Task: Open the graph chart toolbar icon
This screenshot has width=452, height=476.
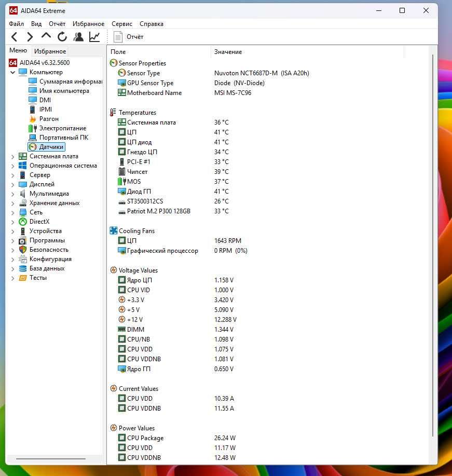Action: click(x=94, y=37)
